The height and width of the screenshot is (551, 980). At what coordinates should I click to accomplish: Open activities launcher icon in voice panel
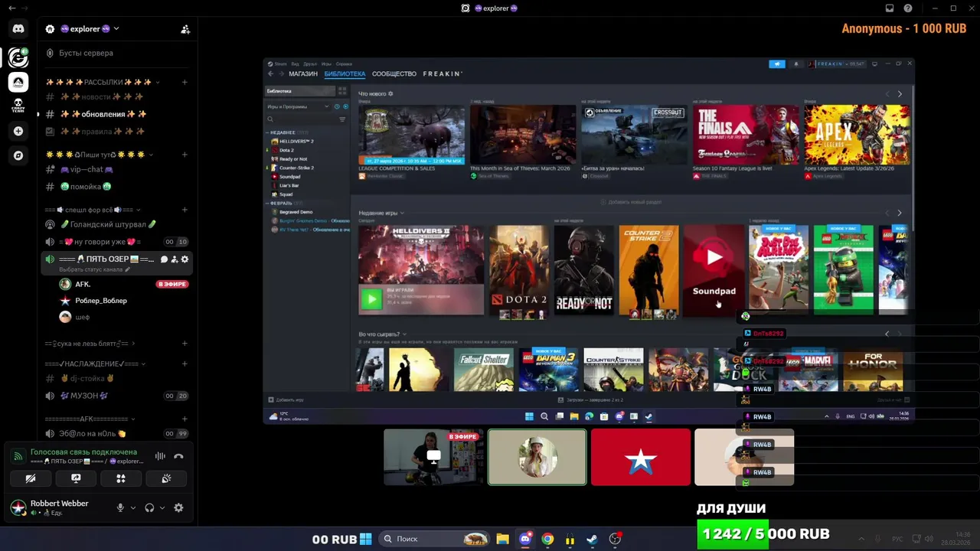121,478
